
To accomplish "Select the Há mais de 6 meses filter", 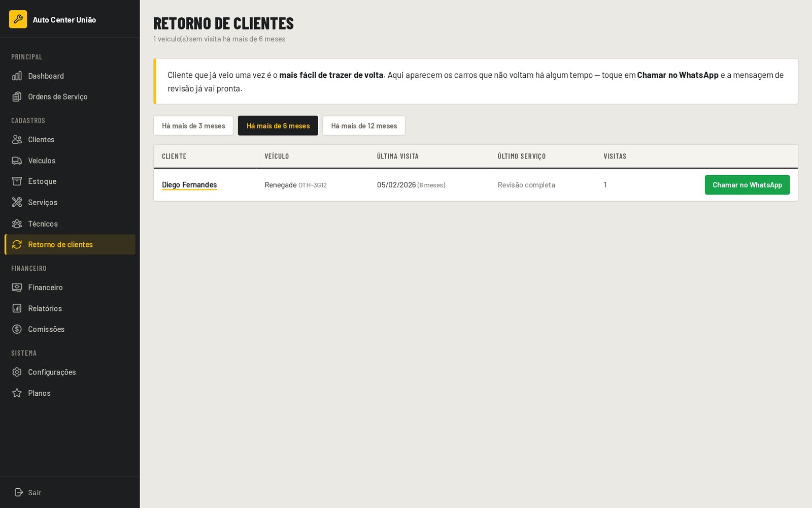I will [278, 125].
